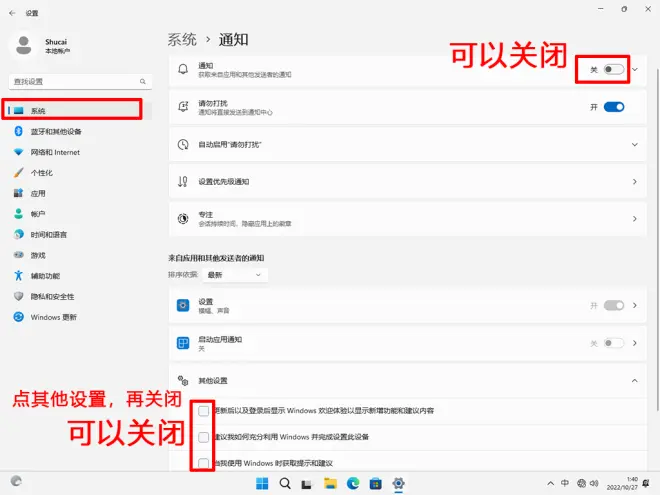
Task: Expand 自动启用"请勿打扰" section
Action: 407,144
